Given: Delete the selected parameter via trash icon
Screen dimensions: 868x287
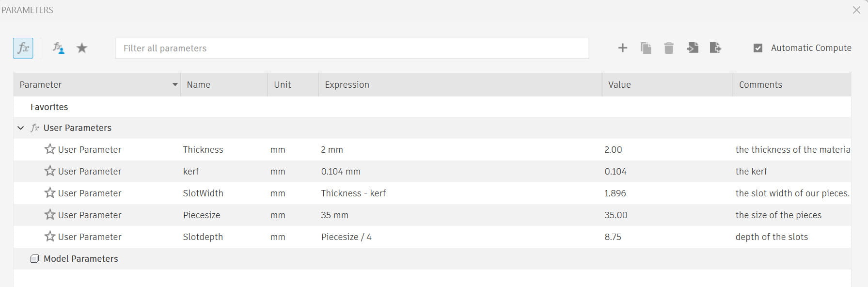Looking at the screenshot, I should click(x=669, y=48).
